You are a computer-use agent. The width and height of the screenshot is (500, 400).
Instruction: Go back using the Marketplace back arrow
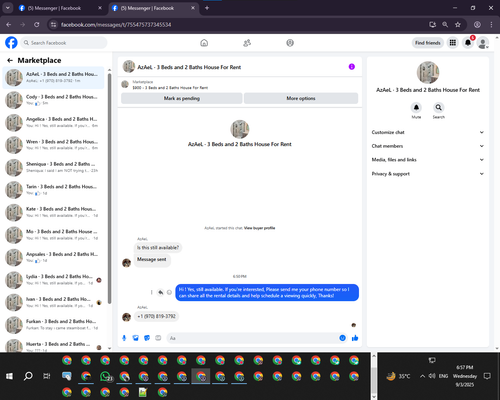[x=10, y=60]
